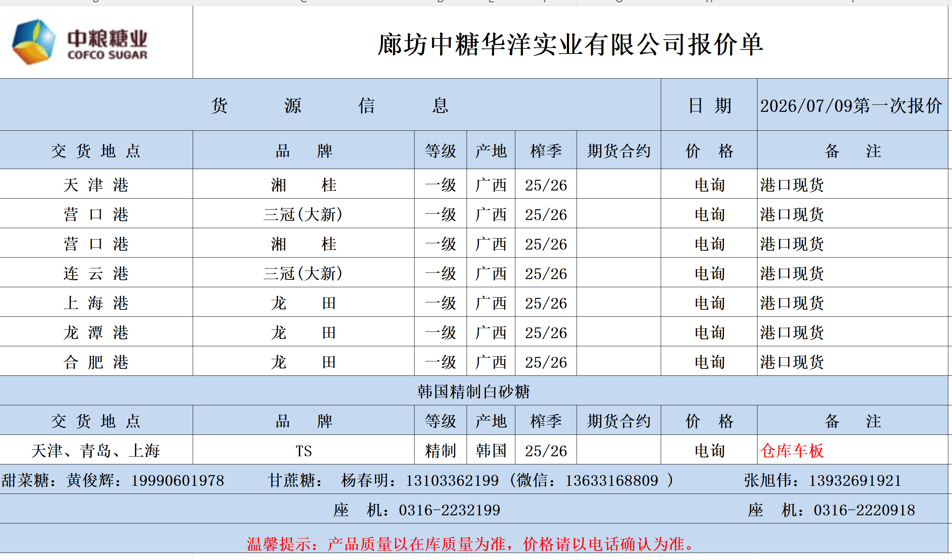Click the COFCO SUGAR logo image
Screen dimensions: 952x560
click(80, 42)
